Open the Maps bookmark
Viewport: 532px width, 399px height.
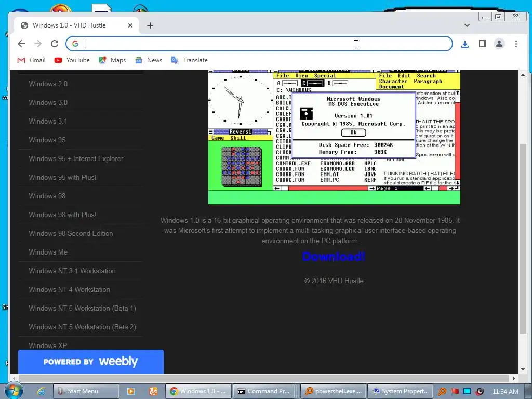(112, 60)
